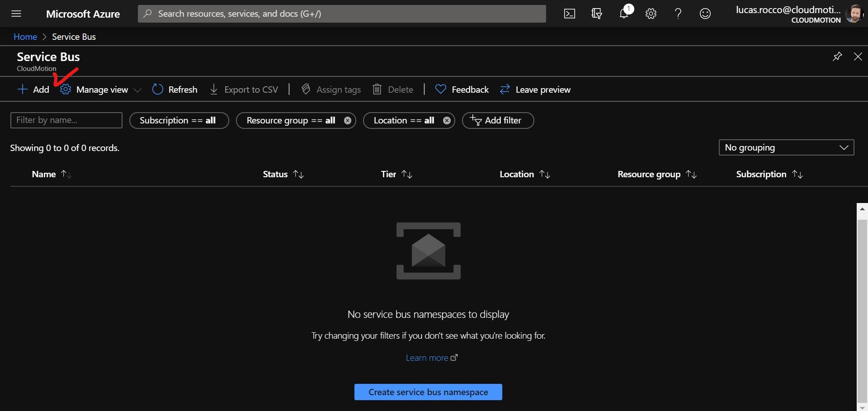Image resolution: width=868 pixels, height=411 pixels.
Task: Open the feedback smiley icon
Action: 705,14
